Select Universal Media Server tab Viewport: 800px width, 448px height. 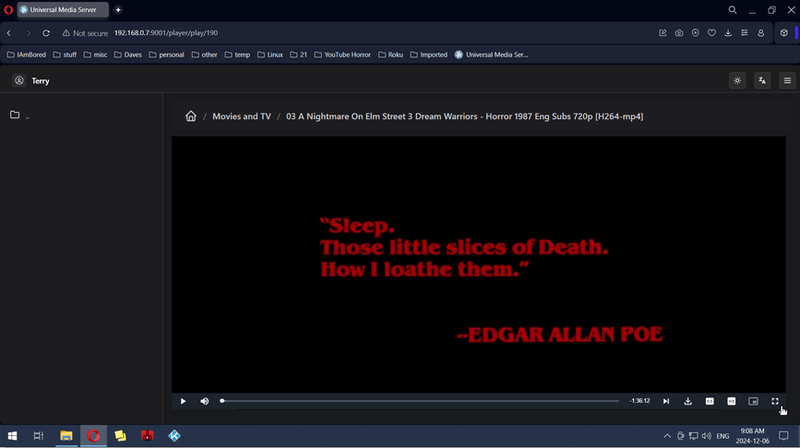pyautogui.click(x=63, y=10)
